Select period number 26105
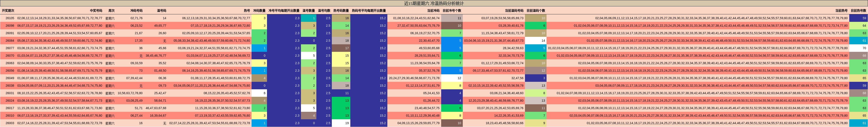 tap(10, 18)
